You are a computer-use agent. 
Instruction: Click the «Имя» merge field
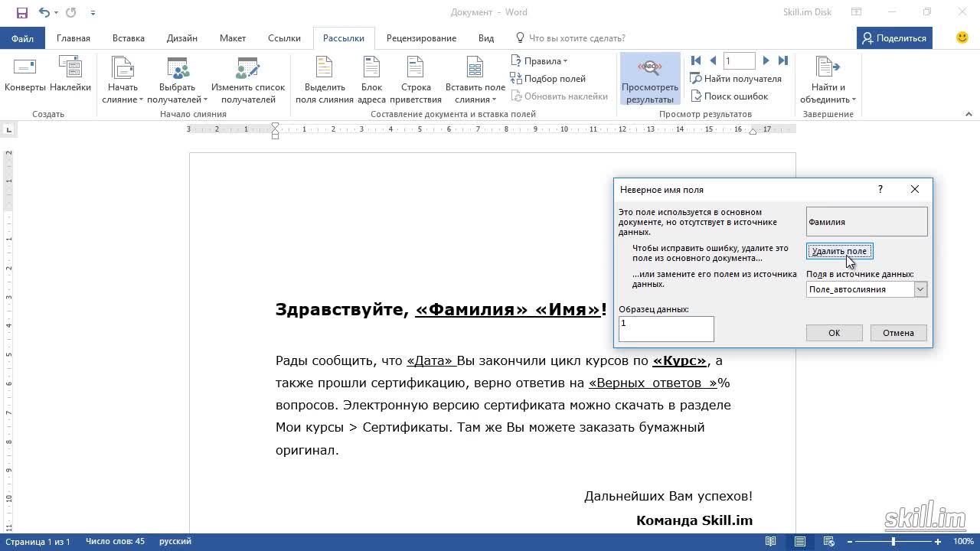pos(568,310)
